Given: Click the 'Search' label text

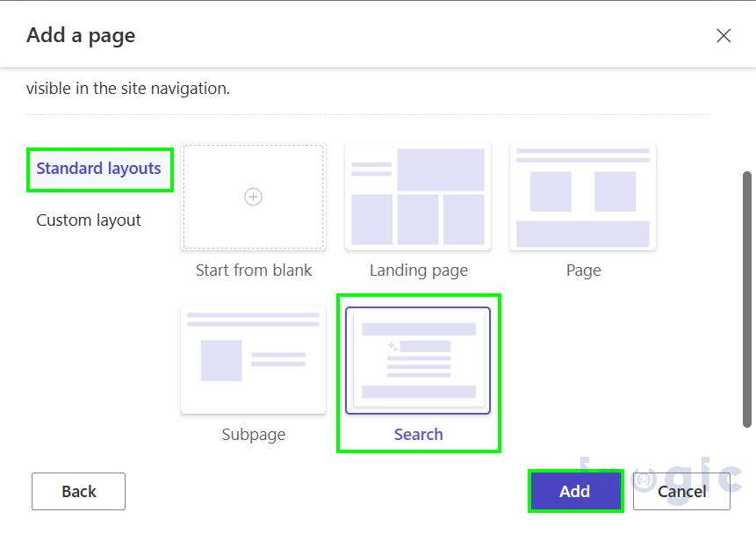Looking at the screenshot, I should coord(419,434).
